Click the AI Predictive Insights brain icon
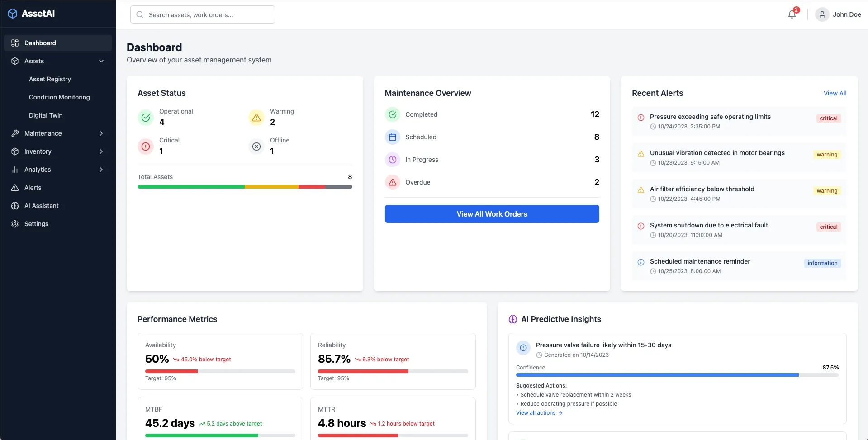The image size is (868, 440). click(513, 319)
